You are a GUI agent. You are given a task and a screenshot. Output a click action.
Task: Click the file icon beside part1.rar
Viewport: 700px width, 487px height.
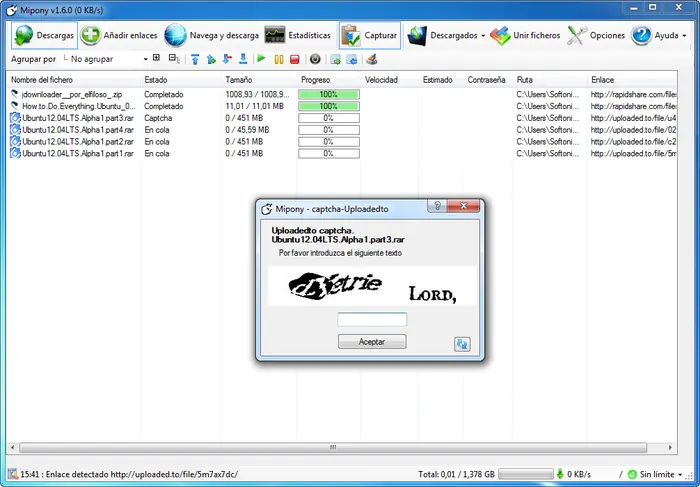[x=15, y=153]
